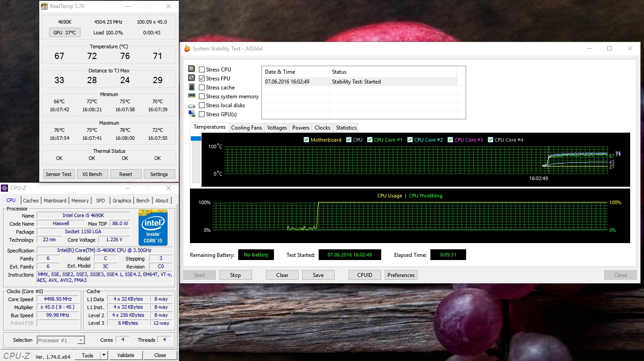Expand the Tools dropdown arrow in CPU-Z

point(104,355)
